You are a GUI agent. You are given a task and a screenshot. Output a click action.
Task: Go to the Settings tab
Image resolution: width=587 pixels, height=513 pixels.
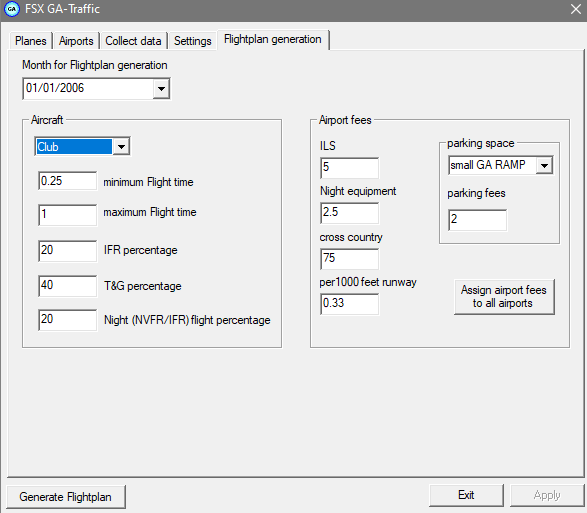[193, 41]
